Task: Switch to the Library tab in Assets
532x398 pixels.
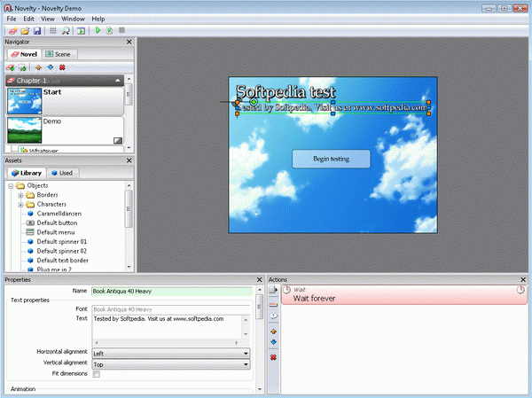Action: point(27,173)
